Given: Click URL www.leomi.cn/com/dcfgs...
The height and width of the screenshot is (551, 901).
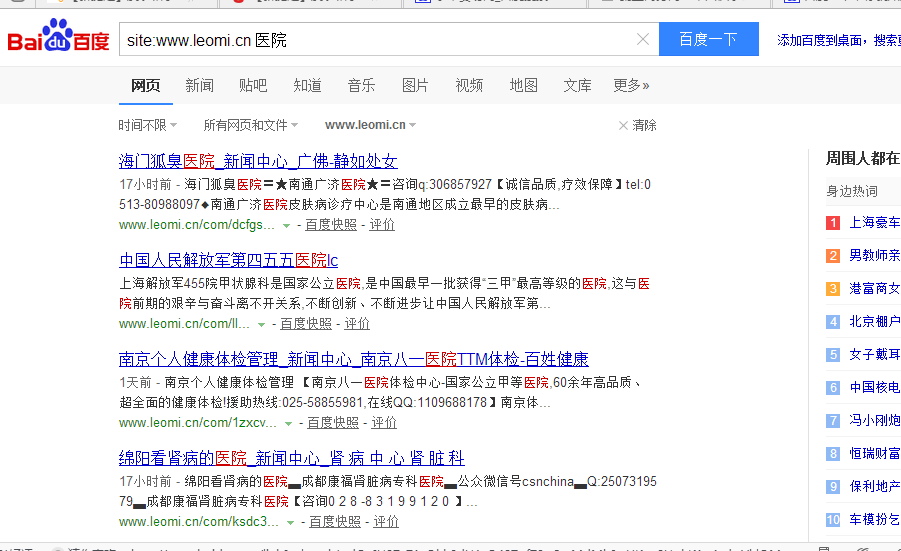Looking at the screenshot, I should (x=197, y=225).
